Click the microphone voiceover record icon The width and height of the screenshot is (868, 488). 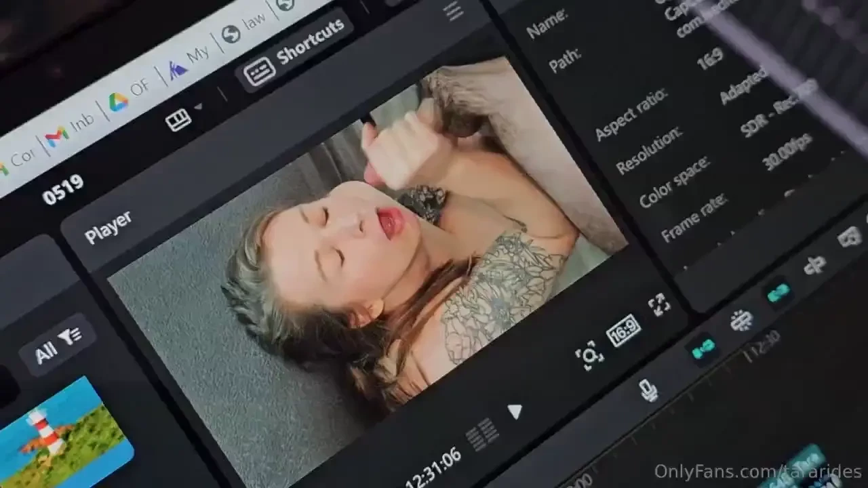(648, 390)
